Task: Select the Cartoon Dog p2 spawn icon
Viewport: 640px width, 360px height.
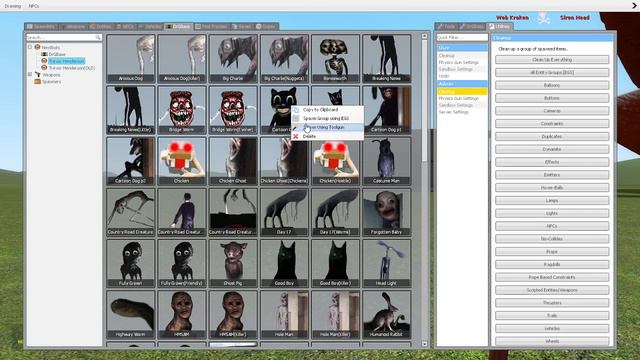Action: tap(131, 161)
